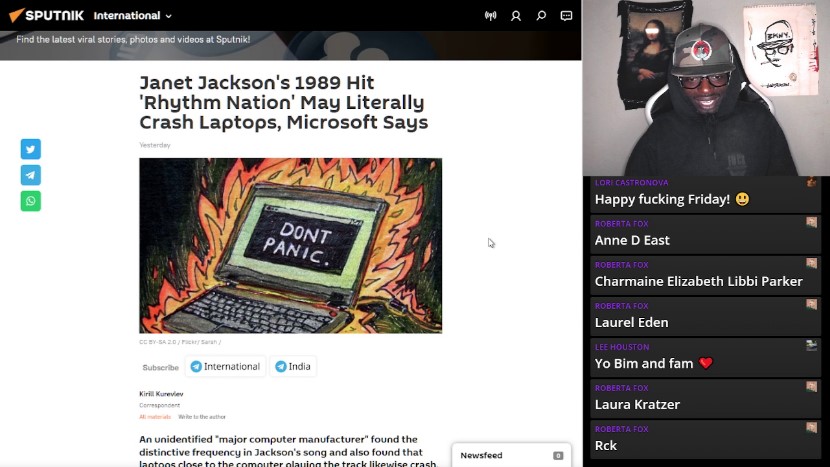
Task: Share the article on Twitter
Action: point(31,149)
